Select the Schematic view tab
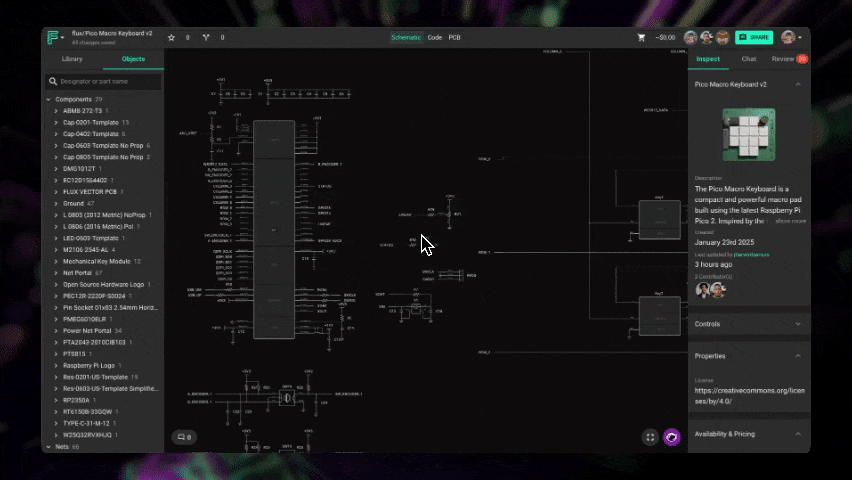852x480 pixels. (x=406, y=38)
